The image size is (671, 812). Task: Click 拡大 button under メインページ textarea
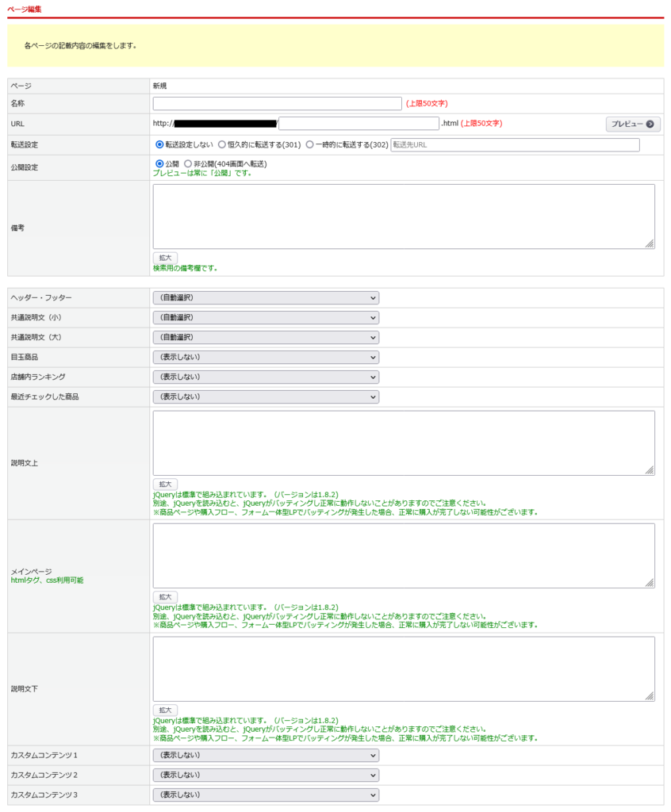coord(165,597)
